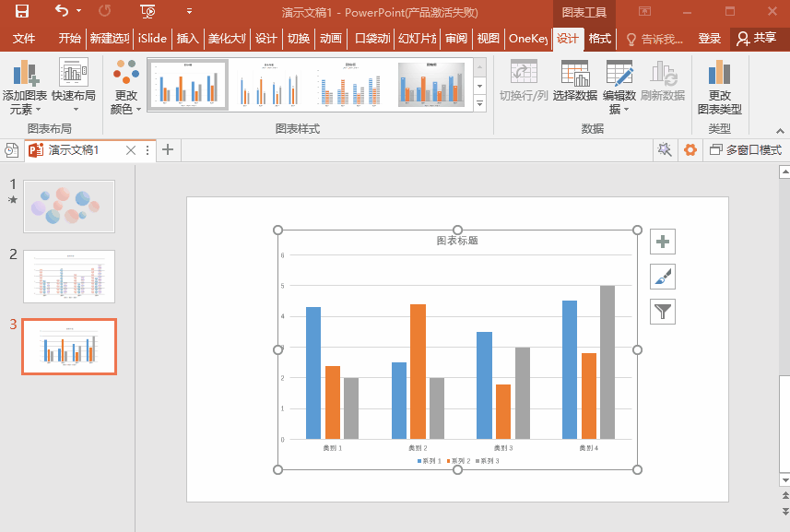Open the iSlide tab
This screenshot has width=790, height=532.
pos(152,39)
